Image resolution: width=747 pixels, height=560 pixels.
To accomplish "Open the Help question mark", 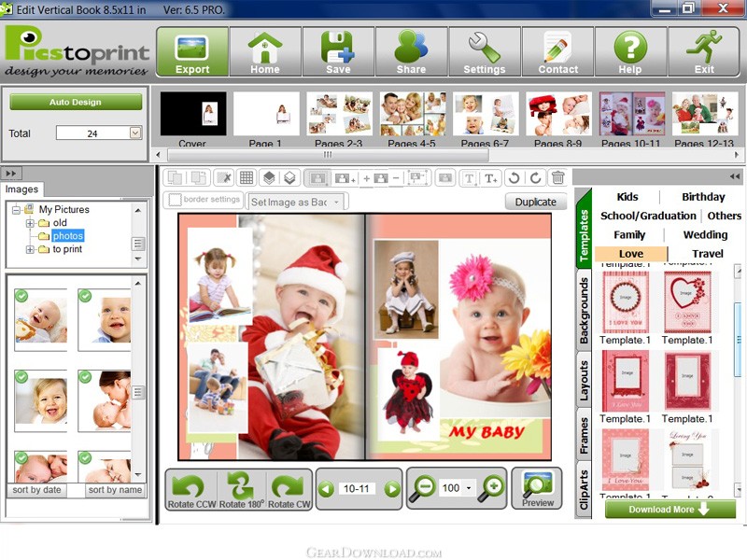I will pyautogui.click(x=630, y=52).
